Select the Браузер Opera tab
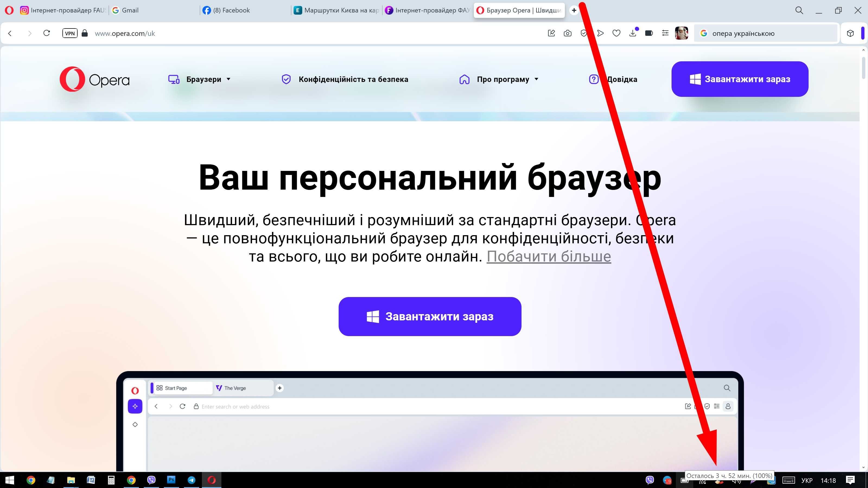868x488 pixels. [x=519, y=10]
